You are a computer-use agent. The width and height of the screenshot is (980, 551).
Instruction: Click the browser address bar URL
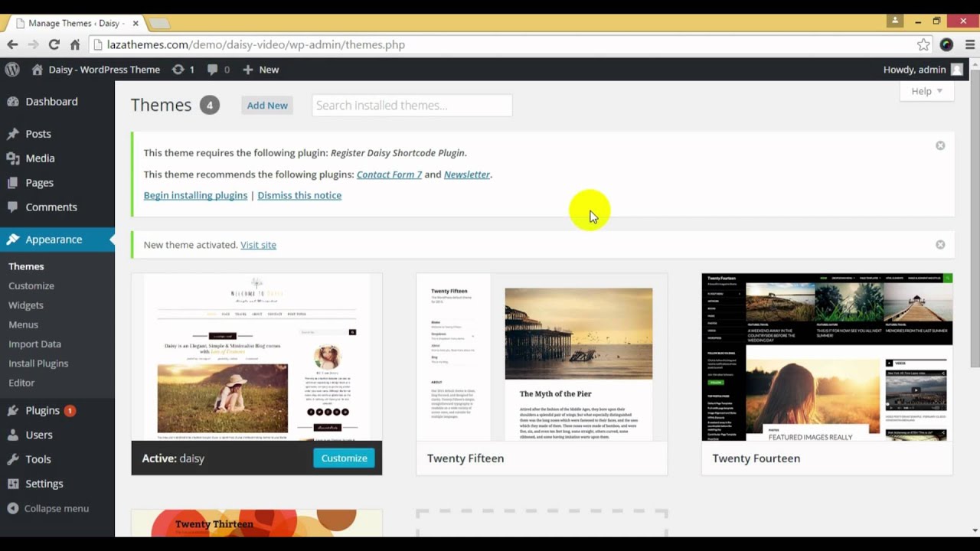coord(256,44)
